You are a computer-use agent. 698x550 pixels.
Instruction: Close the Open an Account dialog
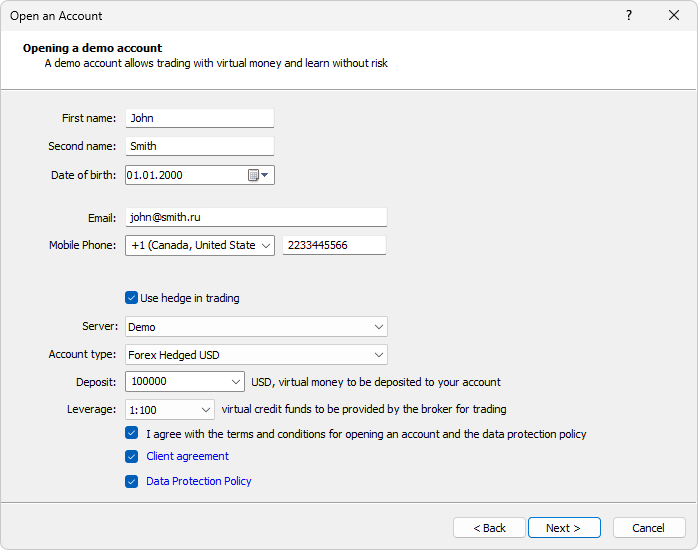click(x=674, y=16)
